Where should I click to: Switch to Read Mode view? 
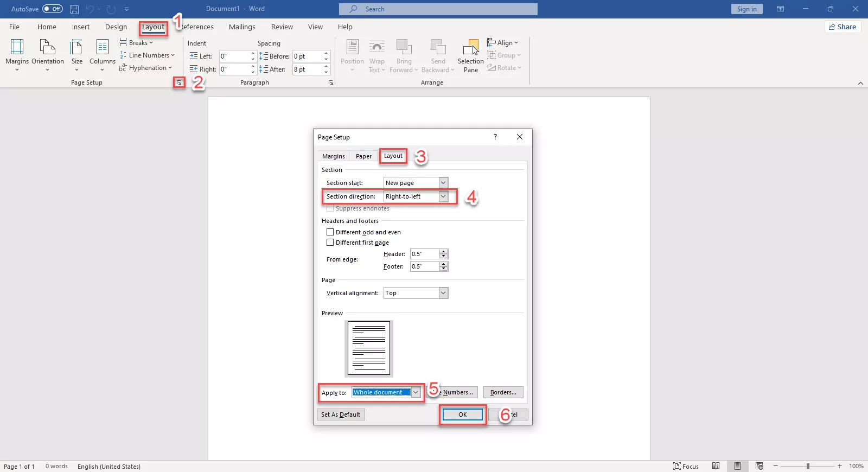716,466
